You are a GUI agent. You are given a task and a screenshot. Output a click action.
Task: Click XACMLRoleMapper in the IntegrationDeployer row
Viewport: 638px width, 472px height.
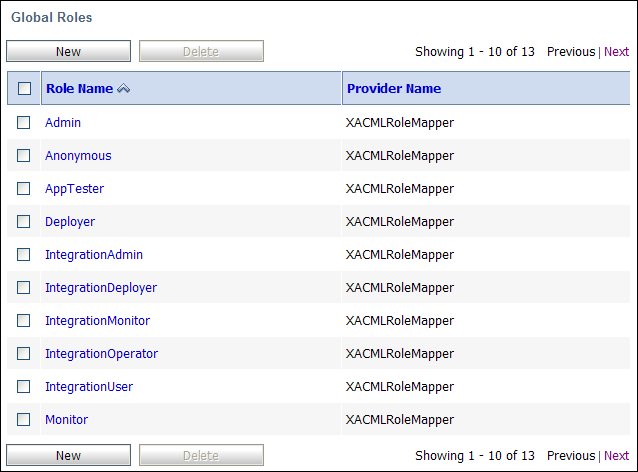[400, 287]
